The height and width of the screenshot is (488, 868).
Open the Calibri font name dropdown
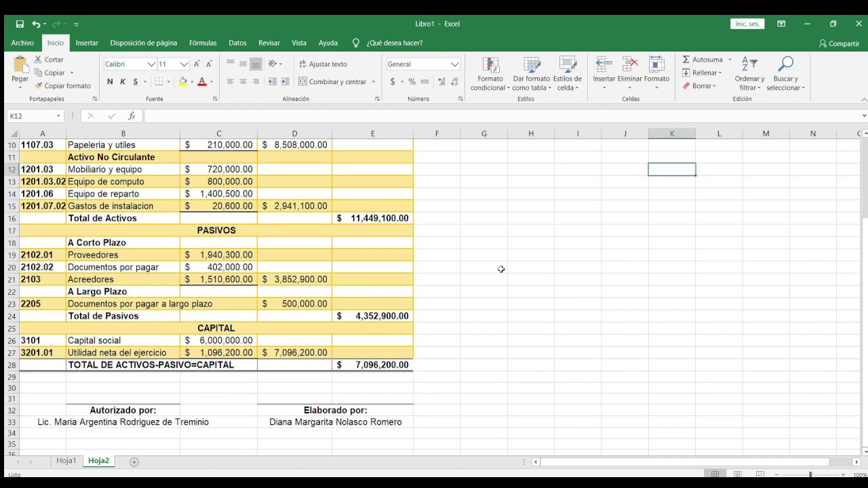coord(152,64)
